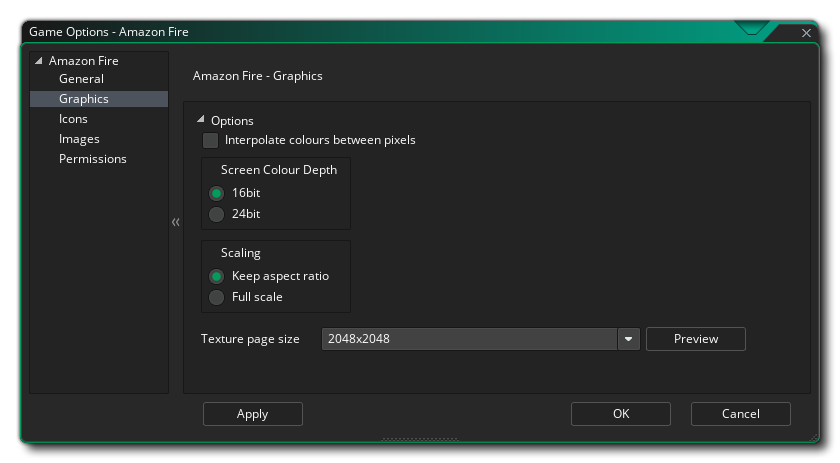This screenshot has width=840, height=463.
Task: Cancel the Game Options dialog
Action: pos(741,414)
